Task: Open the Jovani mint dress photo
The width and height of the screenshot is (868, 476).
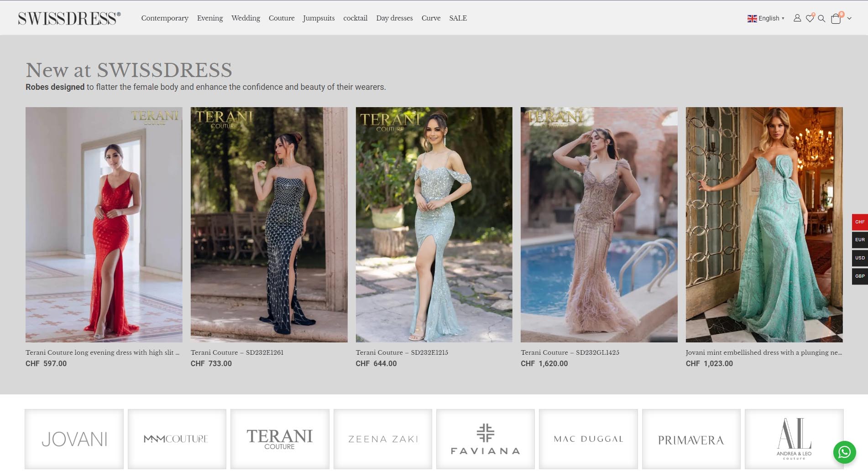Action: tap(764, 225)
